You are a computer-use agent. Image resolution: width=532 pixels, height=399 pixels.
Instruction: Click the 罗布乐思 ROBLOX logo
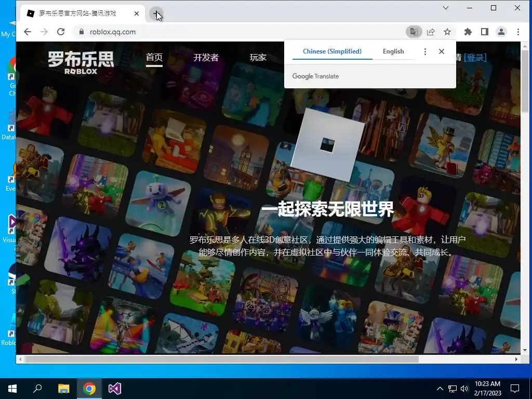tap(81, 62)
